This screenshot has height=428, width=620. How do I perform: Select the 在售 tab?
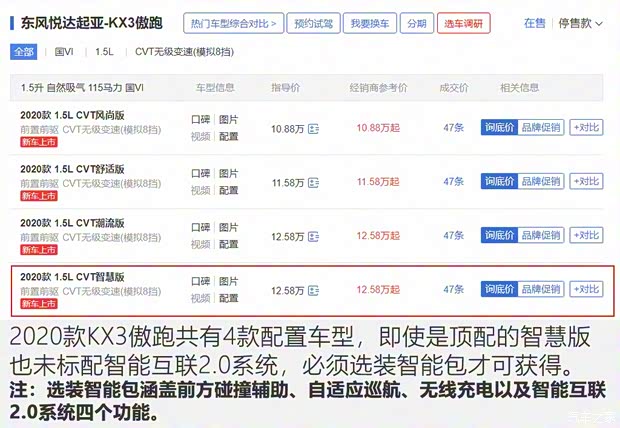tap(535, 23)
